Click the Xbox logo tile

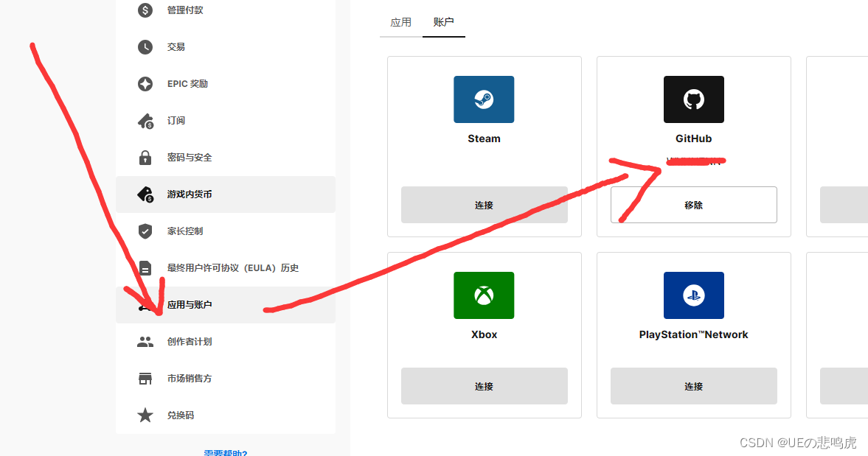click(484, 295)
